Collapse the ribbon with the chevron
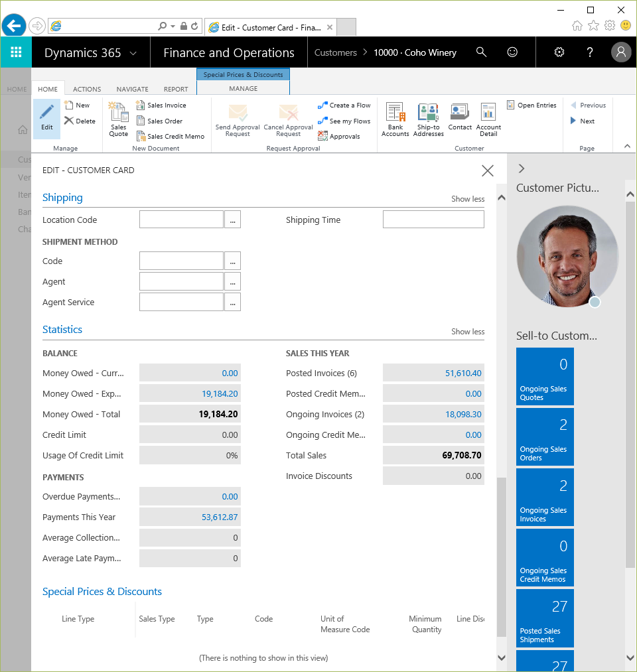The height and width of the screenshot is (672, 637). (627, 146)
